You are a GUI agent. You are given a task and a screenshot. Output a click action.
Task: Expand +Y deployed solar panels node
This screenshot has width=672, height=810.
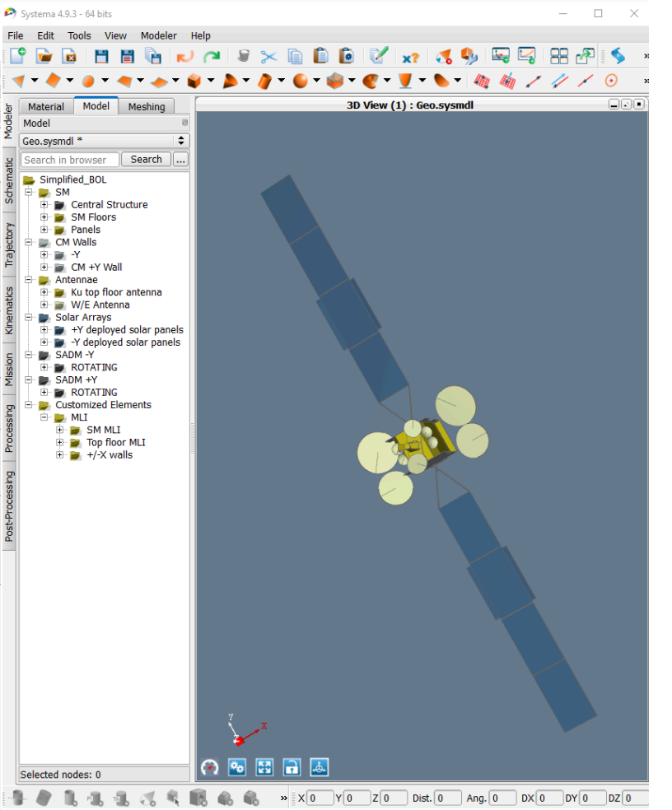(44, 329)
